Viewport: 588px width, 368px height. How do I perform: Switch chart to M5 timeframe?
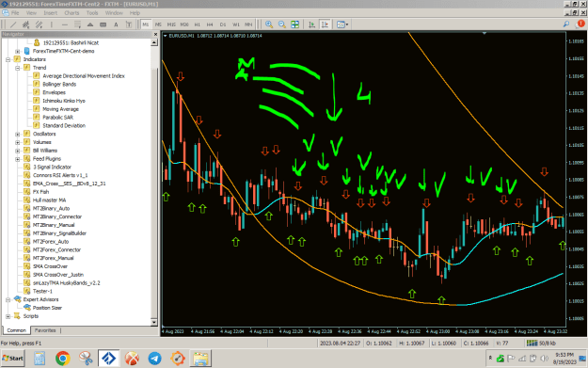[158, 24]
